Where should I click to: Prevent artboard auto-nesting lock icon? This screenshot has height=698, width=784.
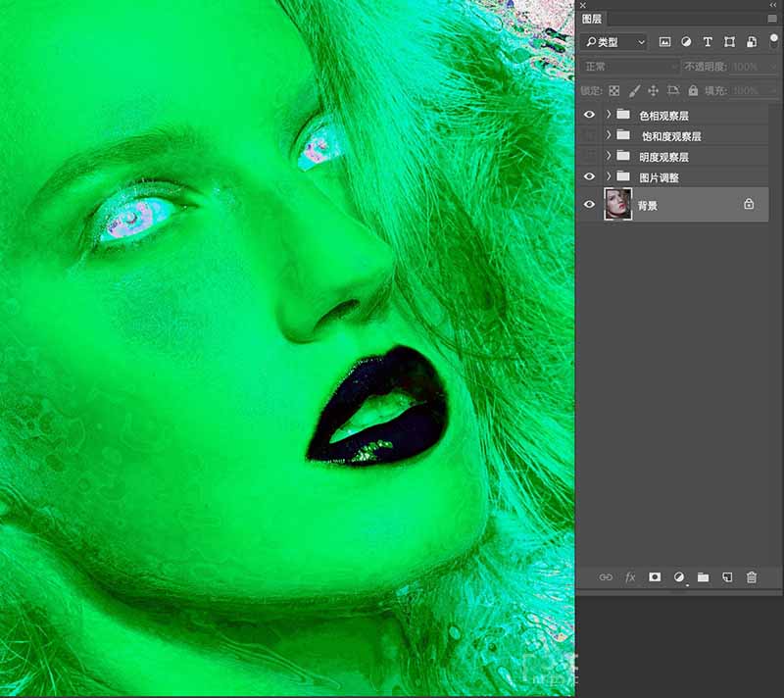click(673, 90)
